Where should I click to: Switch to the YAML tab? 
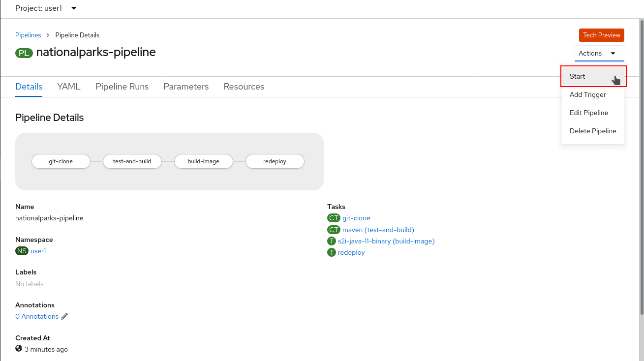(68, 87)
